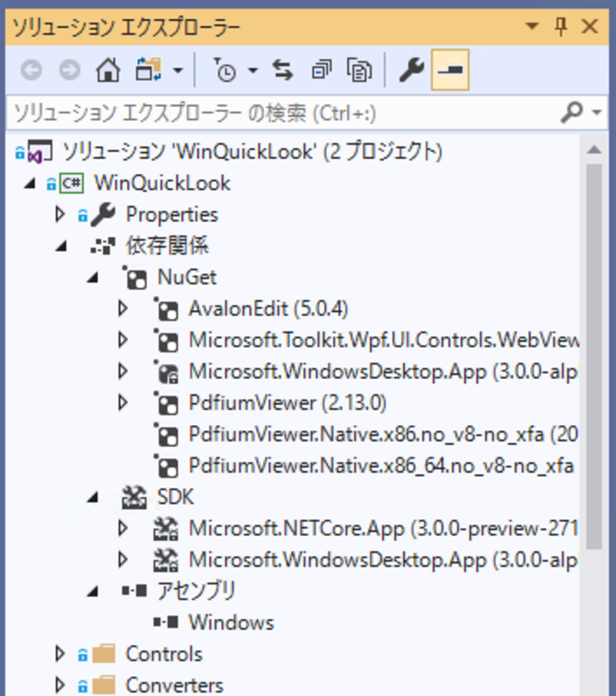Image resolution: width=616 pixels, height=696 pixels.
Task: Click the Forward navigation arrow in toolbar
Action: [69, 70]
